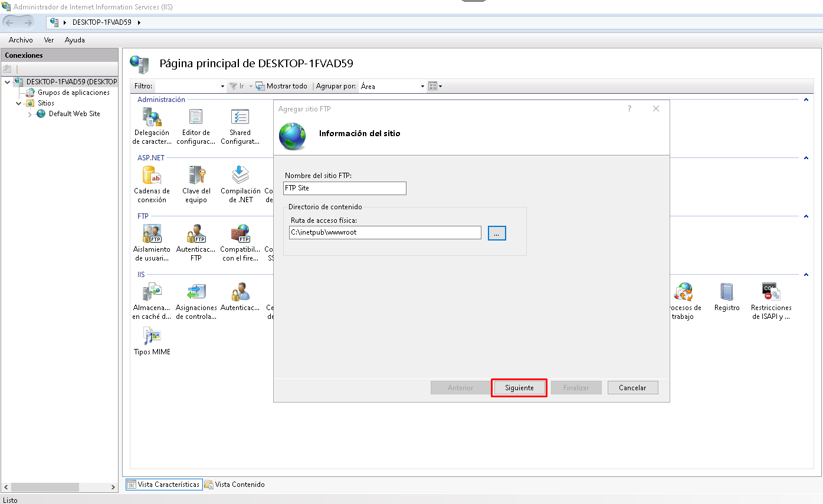The width and height of the screenshot is (823, 504).
Task: Open the Archivo menu
Action: tap(21, 40)
